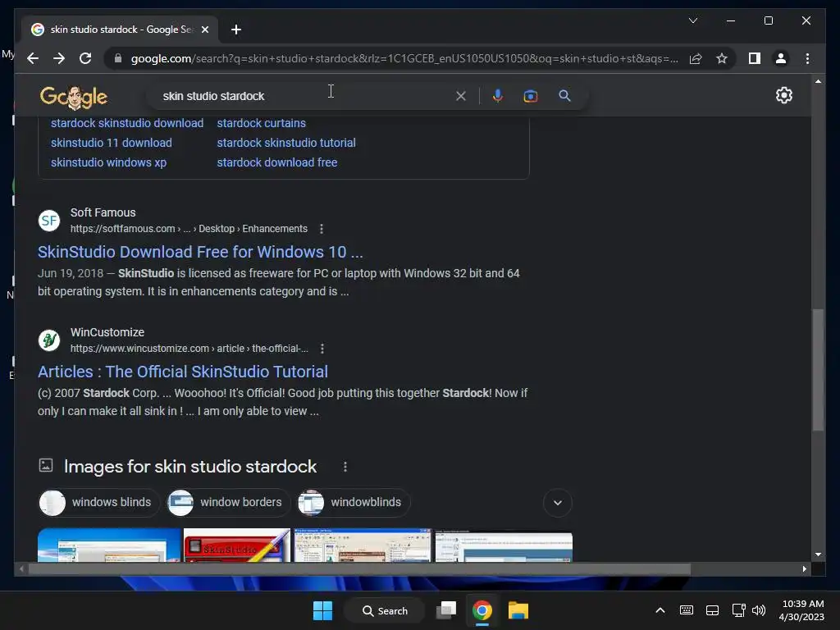The height and width of the screenshot is (630, 840).
Task: Open related search 'skinstudio windows xp'
Action: click(109, 162)
